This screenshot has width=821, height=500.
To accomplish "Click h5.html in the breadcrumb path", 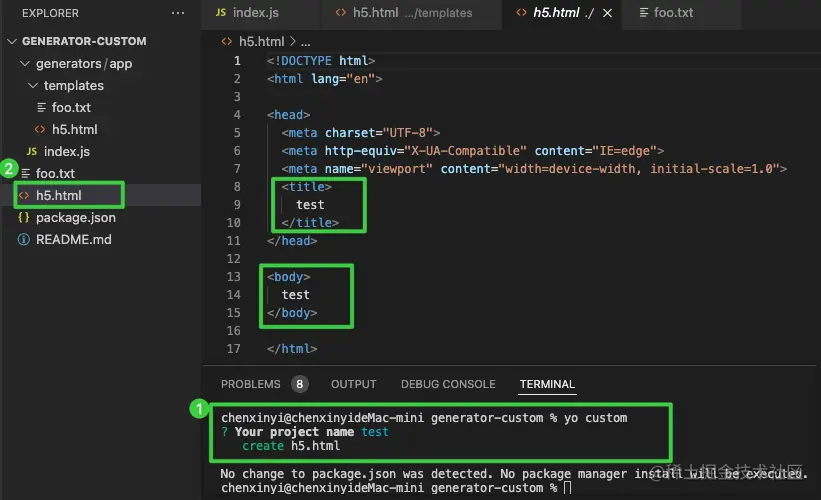I will click(x=261, y=41).
